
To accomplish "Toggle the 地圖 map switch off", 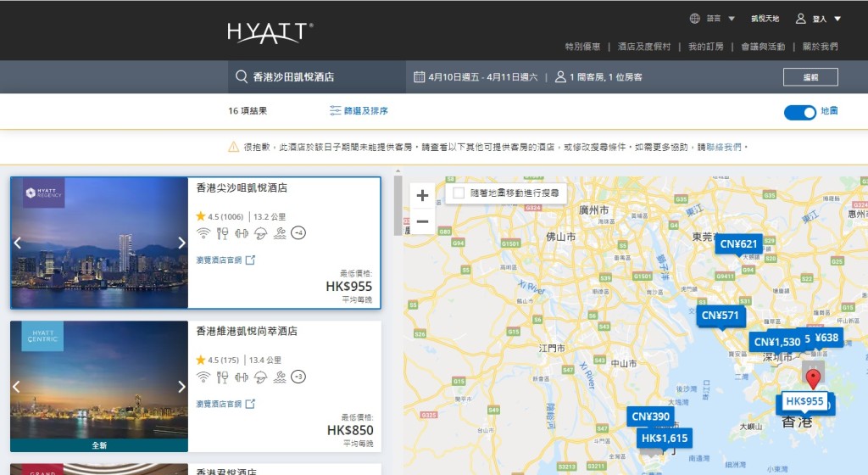I will 800,112.
